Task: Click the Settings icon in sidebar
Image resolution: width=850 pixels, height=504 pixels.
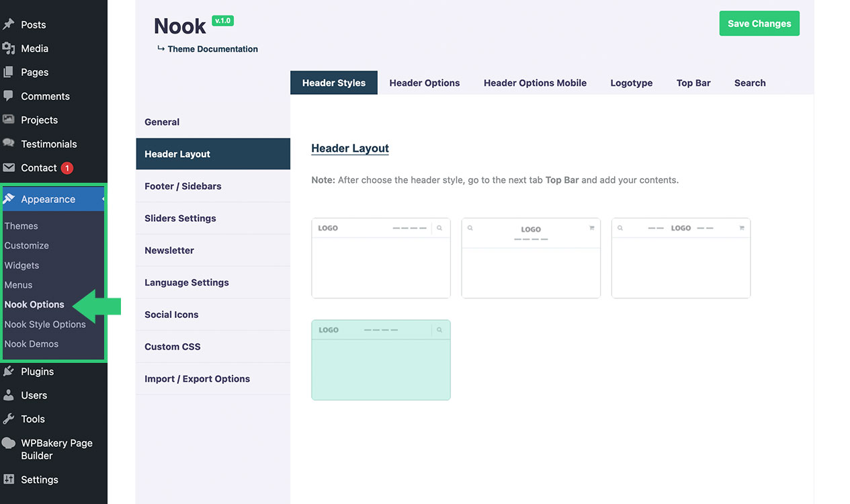Action: point(8,480)
